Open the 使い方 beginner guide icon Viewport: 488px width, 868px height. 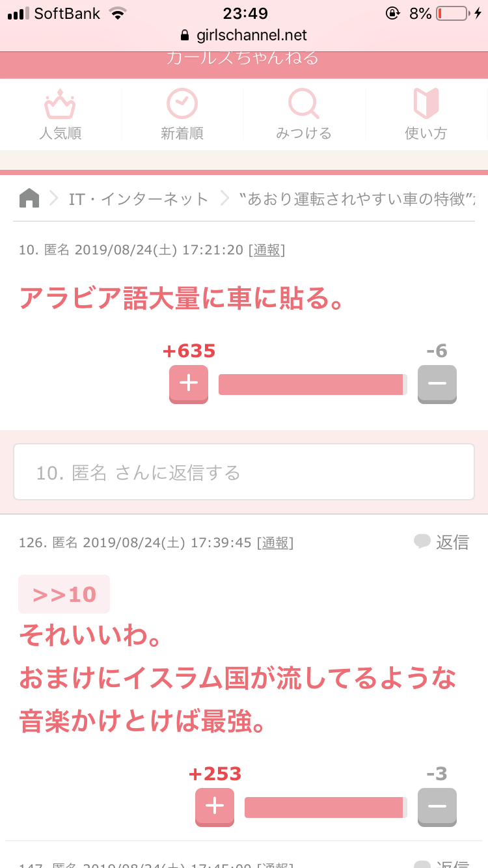click(x=426, y=104)
